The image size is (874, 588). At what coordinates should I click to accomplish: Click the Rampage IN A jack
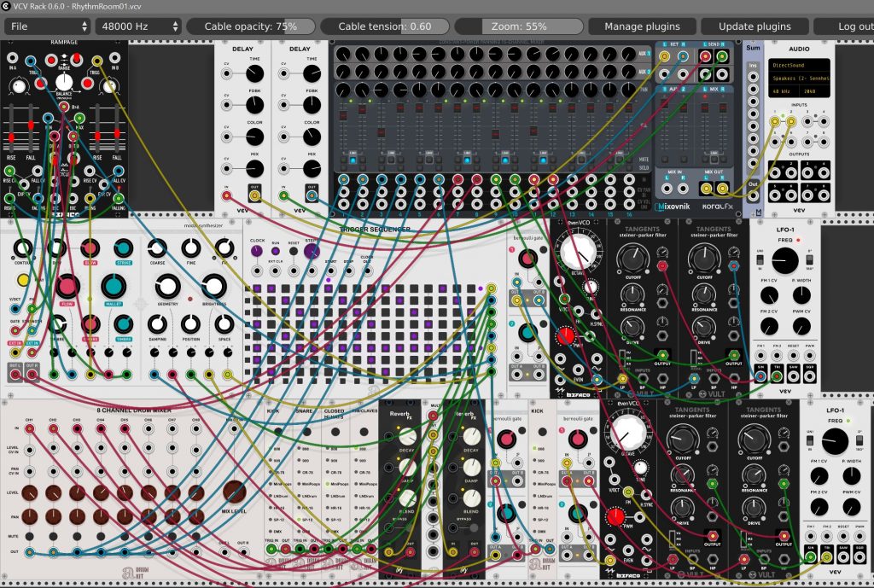[12, 58]
